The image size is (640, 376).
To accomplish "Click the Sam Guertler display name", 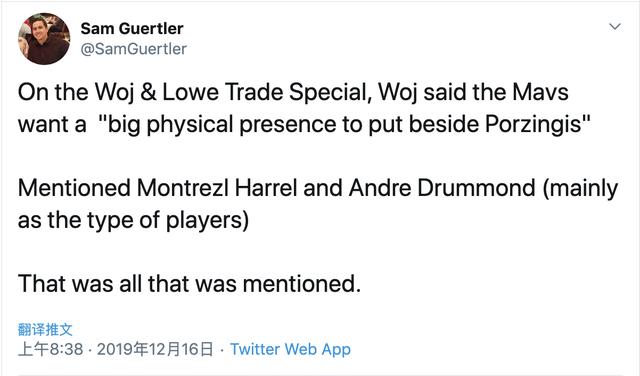I will pos(132,29).
